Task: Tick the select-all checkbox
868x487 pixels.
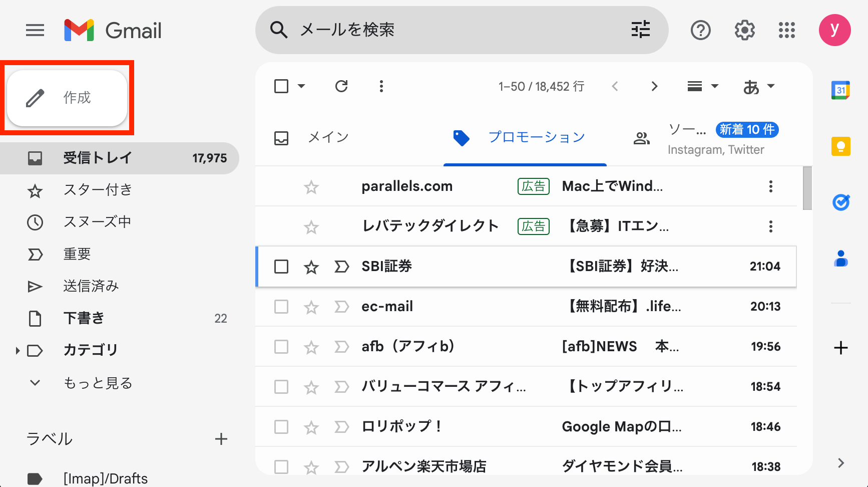Action: [x=281, y=86]
